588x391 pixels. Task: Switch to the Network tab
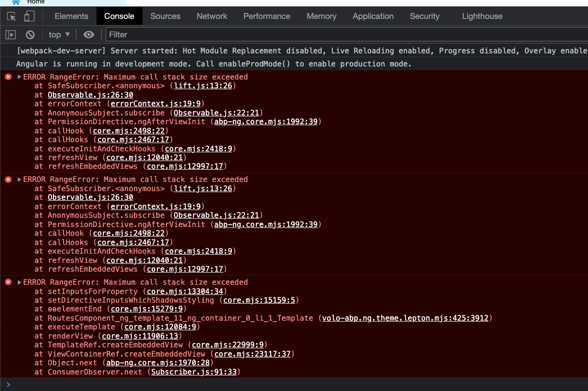coord(212,16)
